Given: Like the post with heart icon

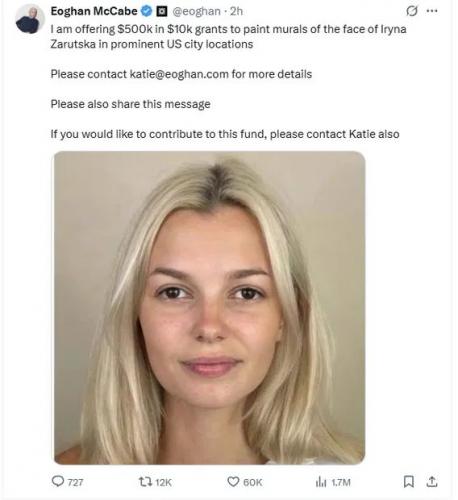Looking at the screenshot, I should 233,482.
